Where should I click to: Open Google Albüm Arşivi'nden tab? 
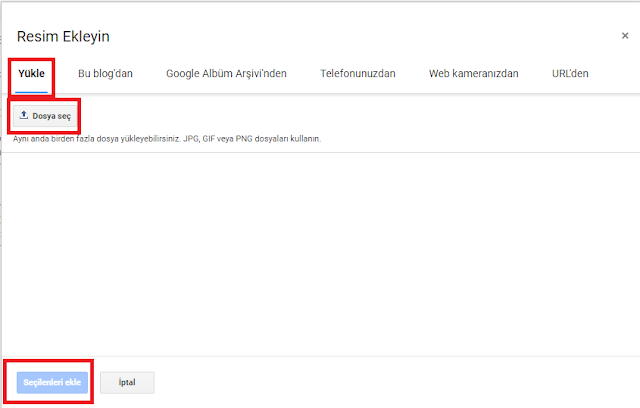tap(226, 73)
